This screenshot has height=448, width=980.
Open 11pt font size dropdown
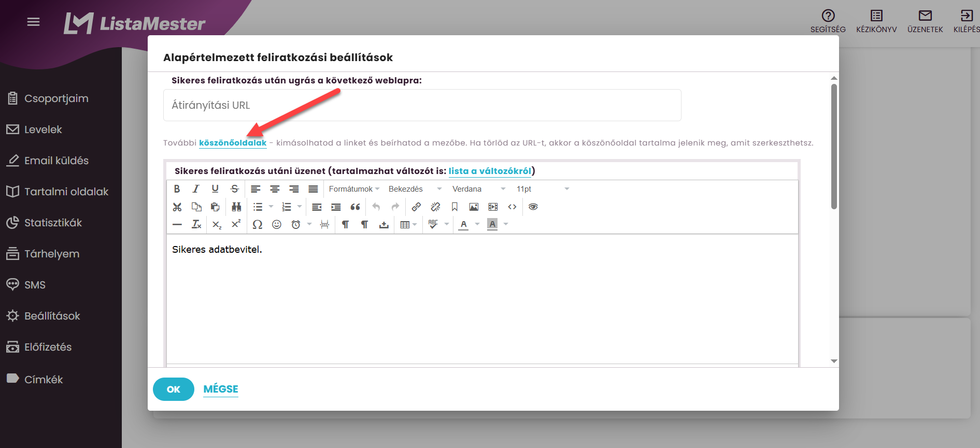tap(543, 189)
